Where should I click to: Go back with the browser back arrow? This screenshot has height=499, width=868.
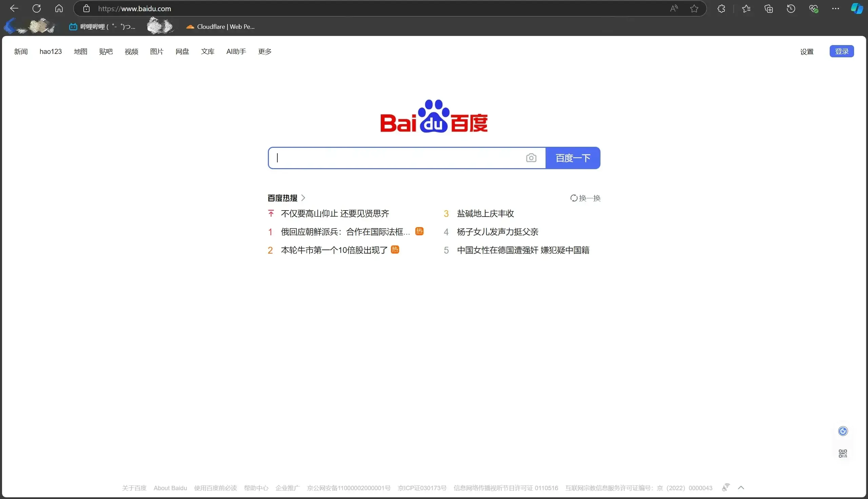coord(14,8)
